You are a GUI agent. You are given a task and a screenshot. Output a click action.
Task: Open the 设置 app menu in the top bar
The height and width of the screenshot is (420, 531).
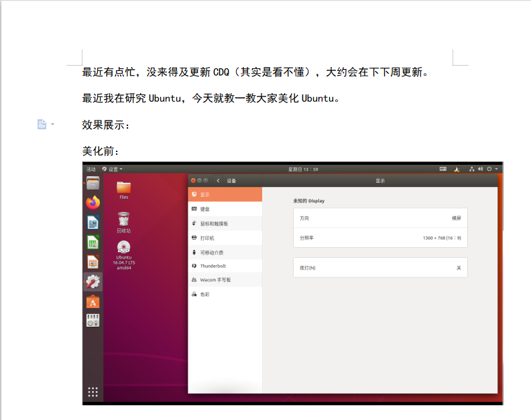click(113, 169)
